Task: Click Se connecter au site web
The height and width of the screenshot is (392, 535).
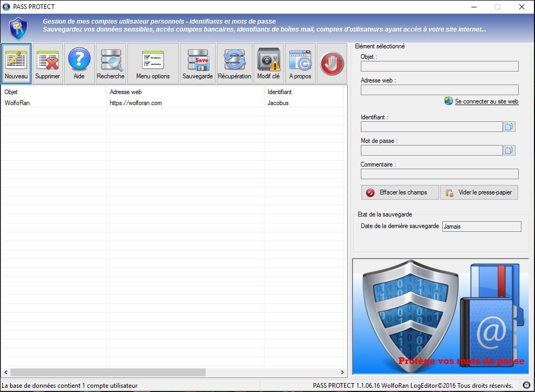Action: 486,101
